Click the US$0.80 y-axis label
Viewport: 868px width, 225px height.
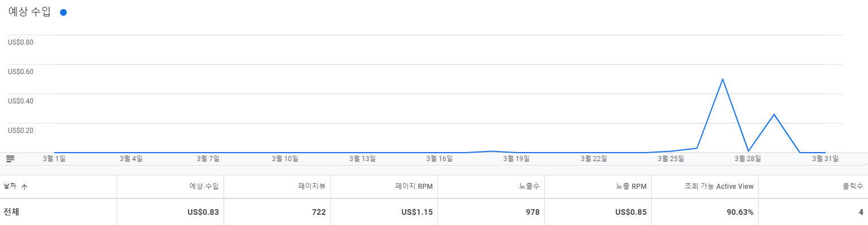point(20,42)
